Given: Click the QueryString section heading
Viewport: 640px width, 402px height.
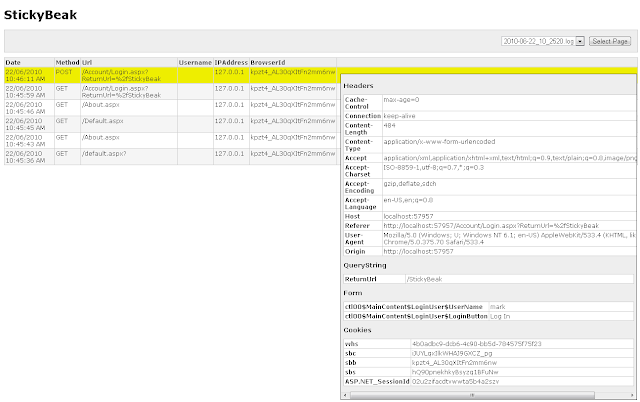Looking at the screenshot, I should tap(365, 265).
